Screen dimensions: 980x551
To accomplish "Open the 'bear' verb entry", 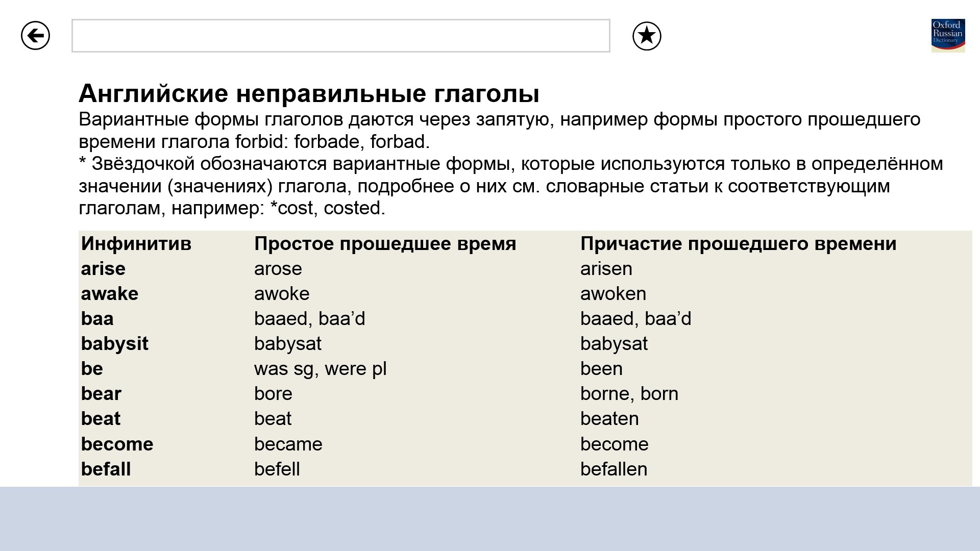I will coord(101,394).
